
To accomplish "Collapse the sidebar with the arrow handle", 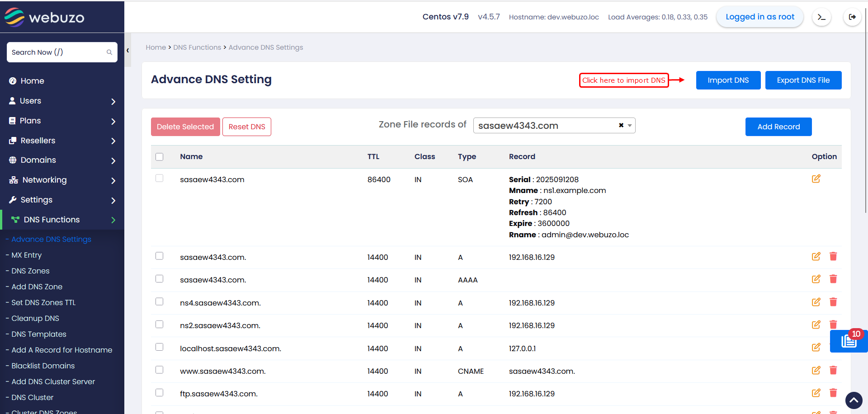I will point(128,51).
